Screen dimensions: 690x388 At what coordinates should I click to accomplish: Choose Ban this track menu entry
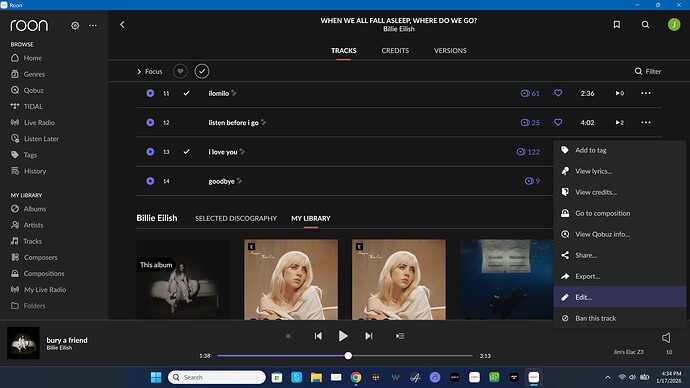pyautogui.click(x=620, y=318)
